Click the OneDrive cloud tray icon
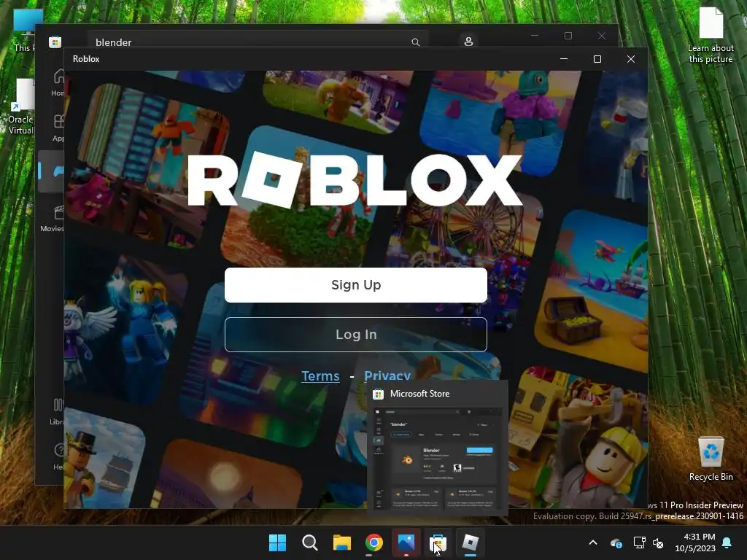The height and width of the screenshot is (560, 747). [x=616, y=542]
